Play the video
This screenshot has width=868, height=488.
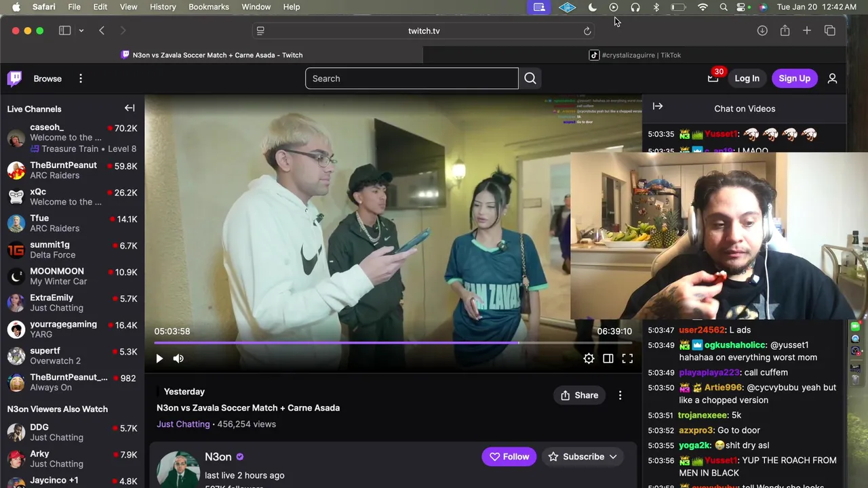click(159, 359)
